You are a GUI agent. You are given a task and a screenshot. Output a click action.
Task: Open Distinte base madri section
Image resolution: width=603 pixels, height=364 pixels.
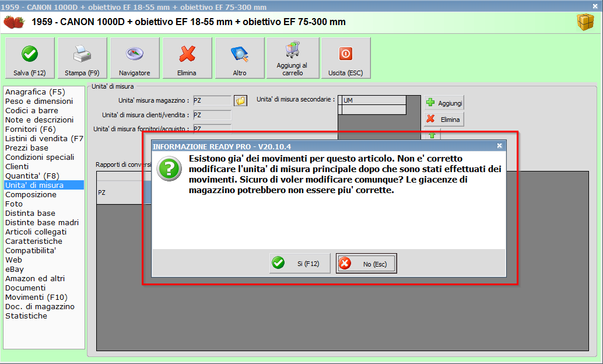pyautogui.click(x=42, y=222)
